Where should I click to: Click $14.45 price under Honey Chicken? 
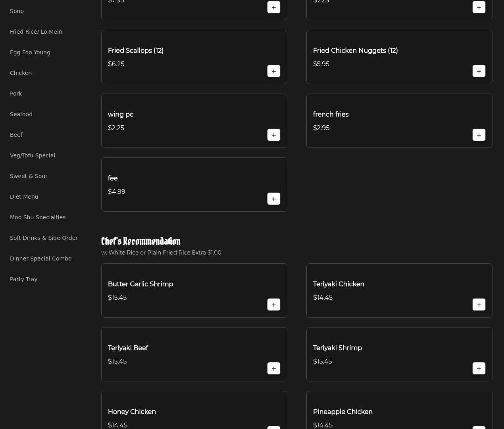point(117,425)
